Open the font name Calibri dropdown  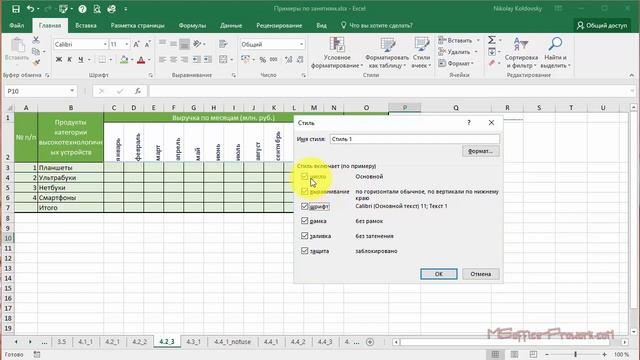[105, 44]
